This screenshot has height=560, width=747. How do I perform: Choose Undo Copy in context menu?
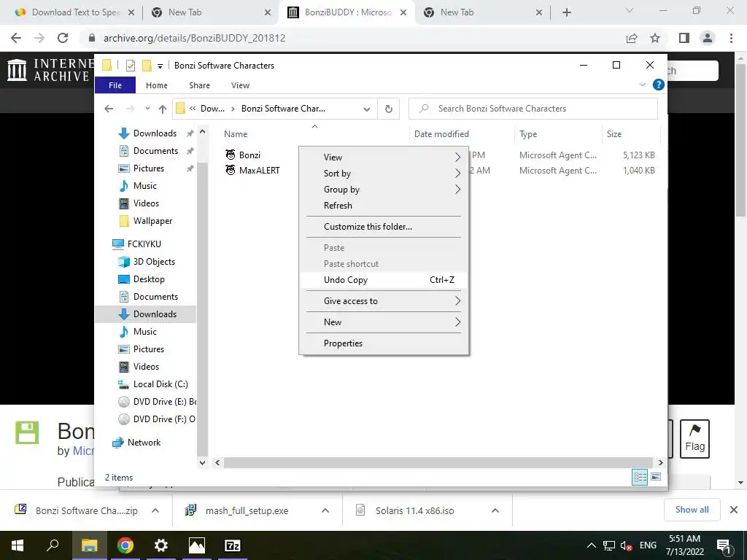384,280
